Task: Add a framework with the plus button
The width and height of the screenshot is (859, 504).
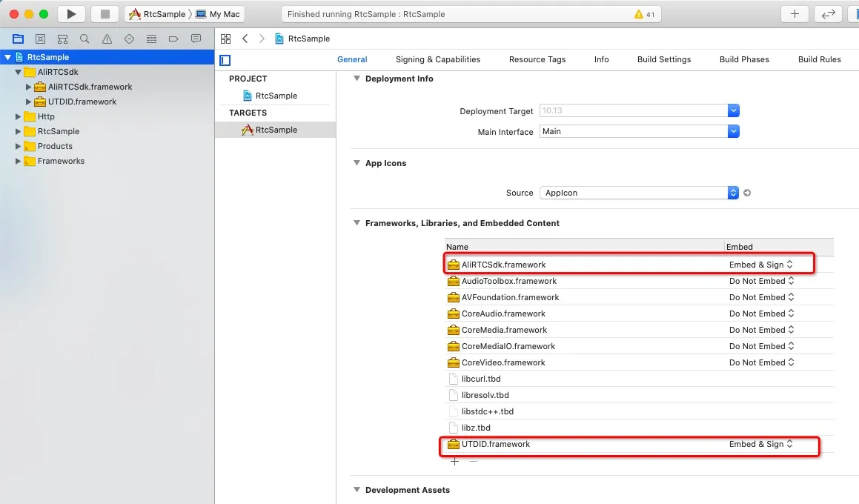Action: coord(455,462)
